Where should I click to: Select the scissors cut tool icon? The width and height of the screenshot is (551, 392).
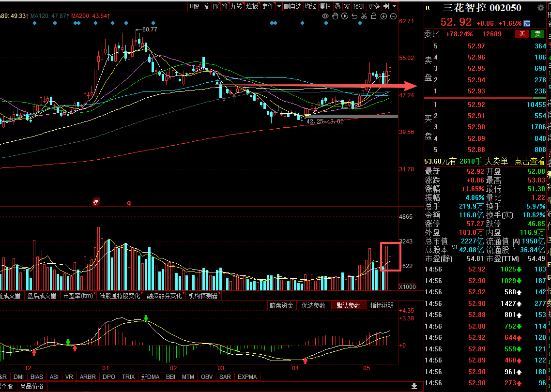point(365,16)
